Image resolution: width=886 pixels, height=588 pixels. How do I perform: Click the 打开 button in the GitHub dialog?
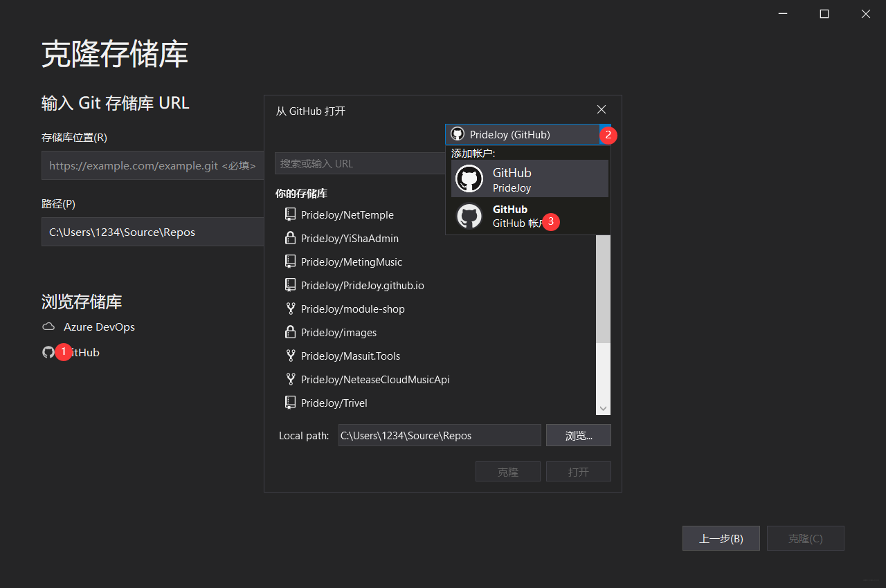[579, 472]
